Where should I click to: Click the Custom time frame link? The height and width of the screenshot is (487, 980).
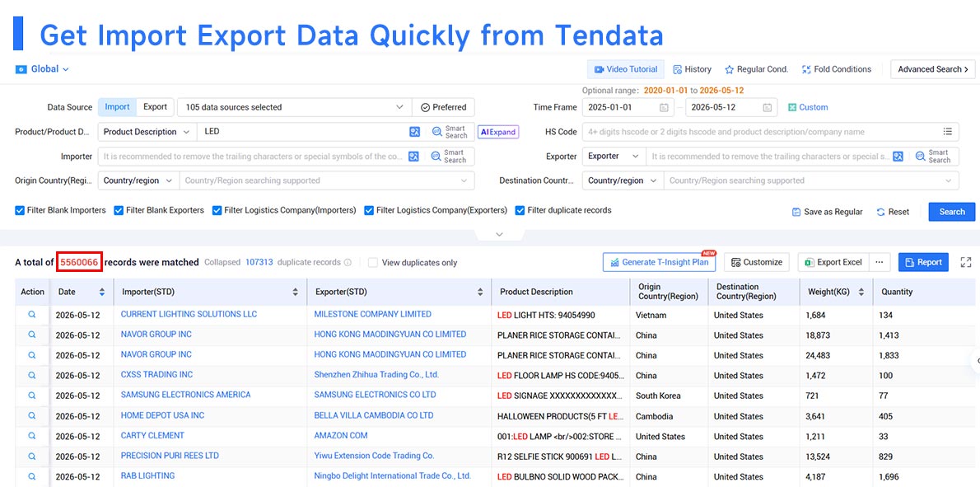[808, 107]
